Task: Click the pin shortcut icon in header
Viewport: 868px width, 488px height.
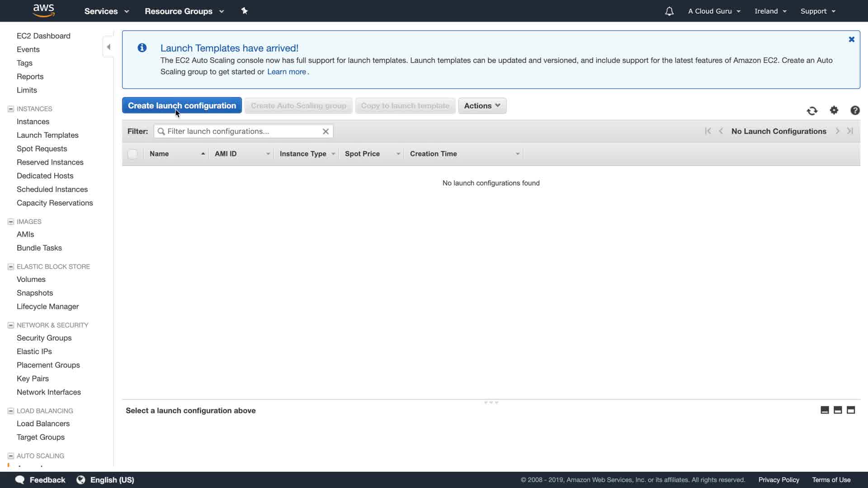Action: (x=245, y=11)
